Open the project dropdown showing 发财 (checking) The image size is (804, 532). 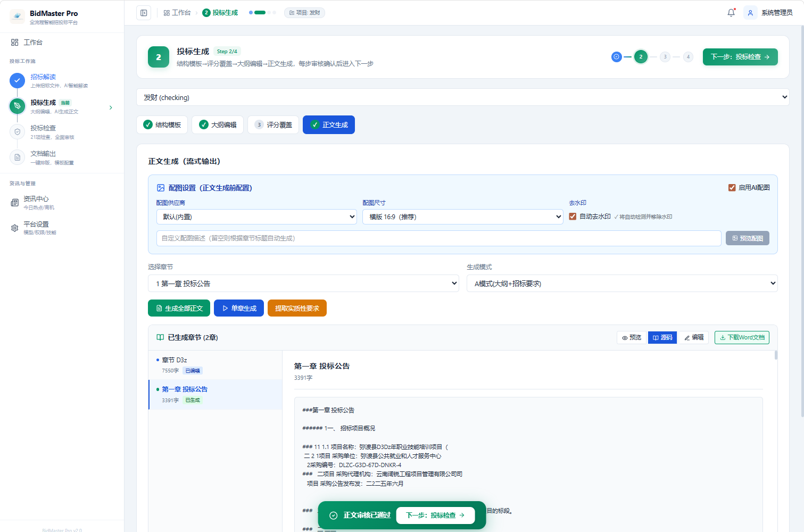tap(463, 97)
